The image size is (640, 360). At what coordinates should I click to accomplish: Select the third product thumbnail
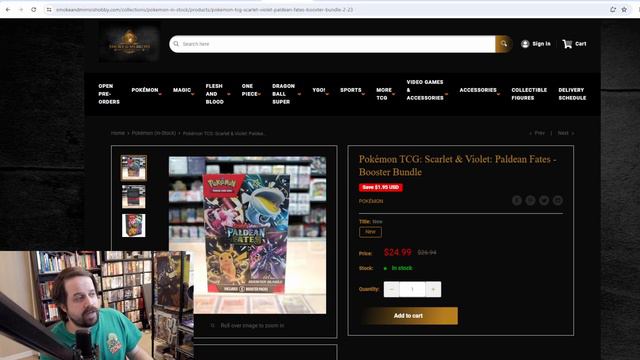pyautogui.click(x=133, y=225)
